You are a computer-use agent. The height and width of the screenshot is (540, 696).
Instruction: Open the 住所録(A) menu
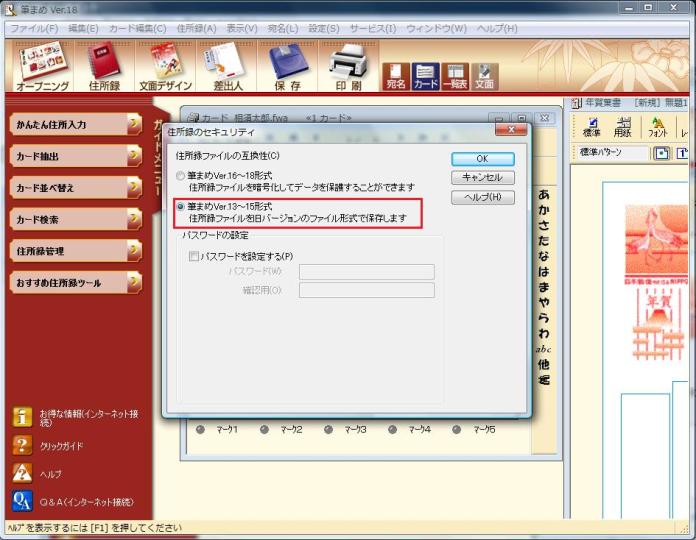point(197,28)
